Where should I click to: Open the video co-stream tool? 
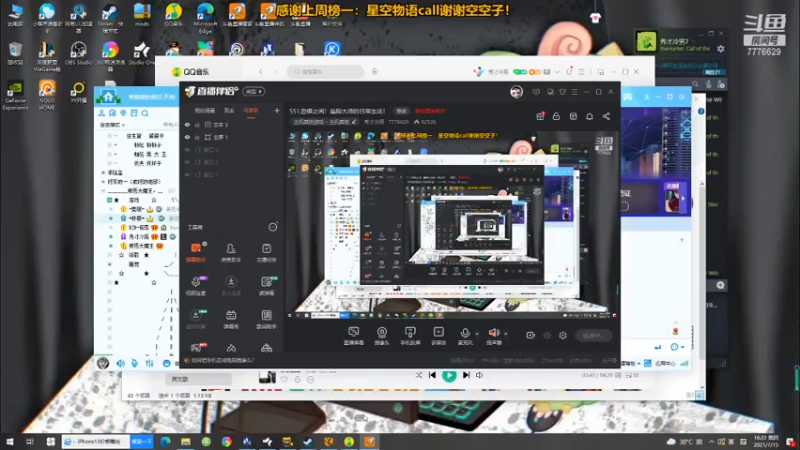click(196, 285)
